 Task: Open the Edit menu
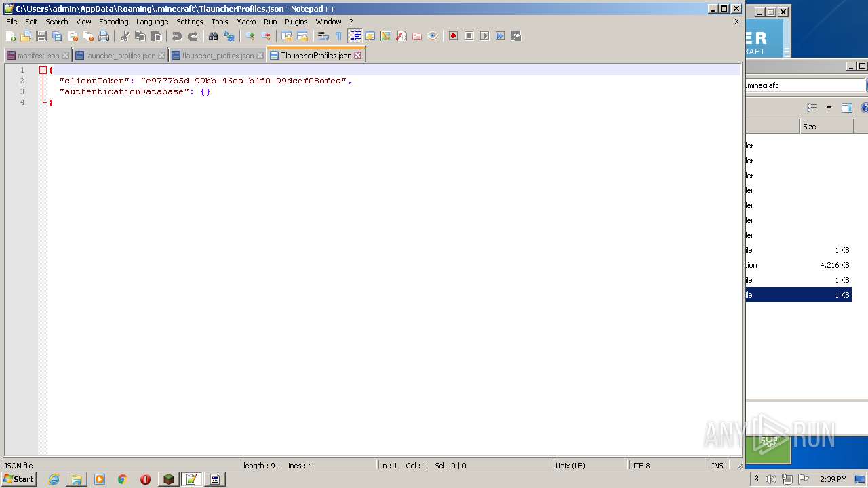(x=31, y=22)
